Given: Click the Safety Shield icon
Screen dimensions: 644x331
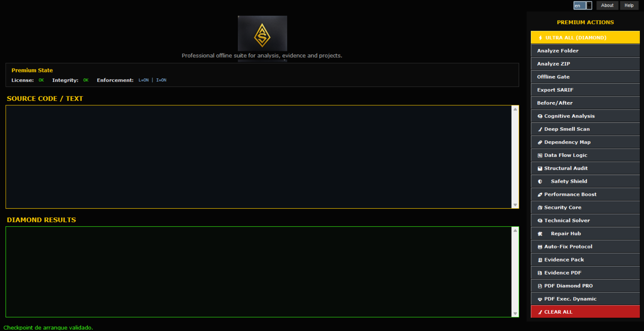Looking at the screenshot, I should tap(540, 182).
